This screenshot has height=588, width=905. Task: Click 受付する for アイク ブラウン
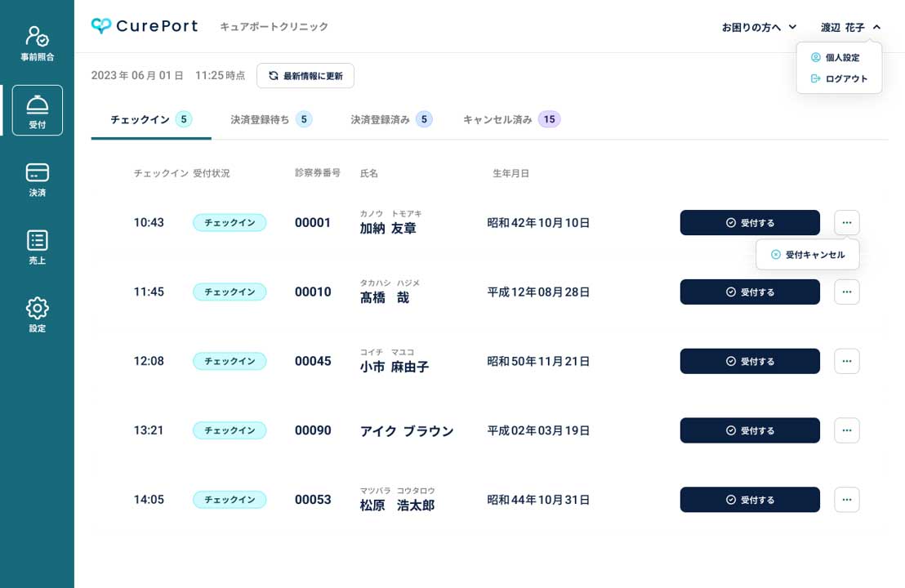[x=749, y=430]
